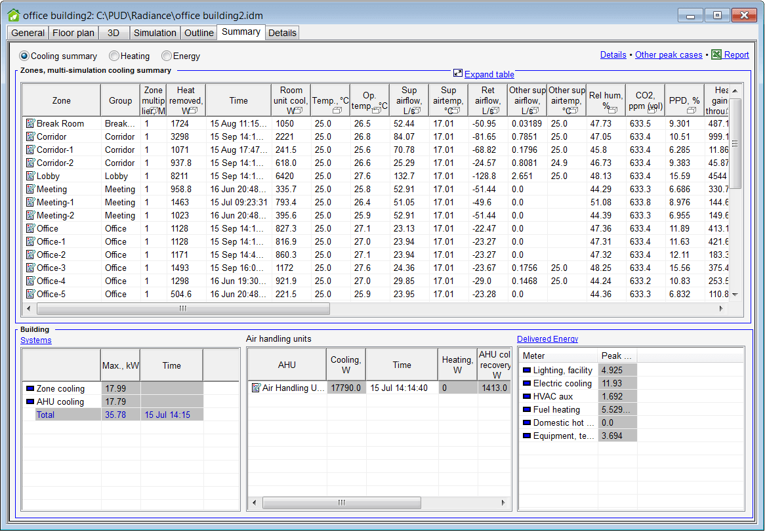Click the Air Handling Unit icon

[x=256, y=388]
